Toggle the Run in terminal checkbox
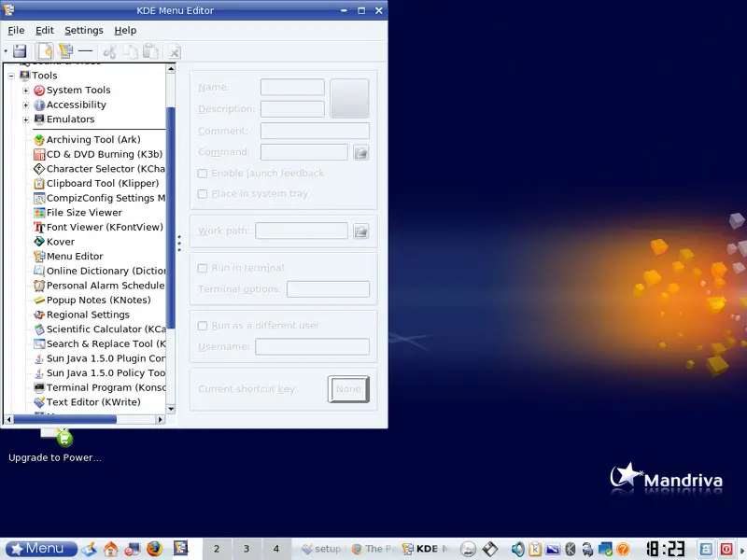Viewport: 747px width, 560px height. (x=203, y=268)
